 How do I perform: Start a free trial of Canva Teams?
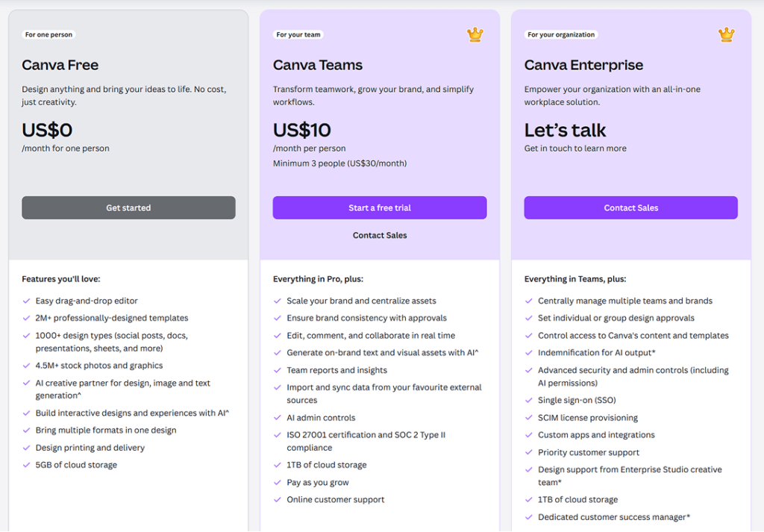tap(380, 208)
